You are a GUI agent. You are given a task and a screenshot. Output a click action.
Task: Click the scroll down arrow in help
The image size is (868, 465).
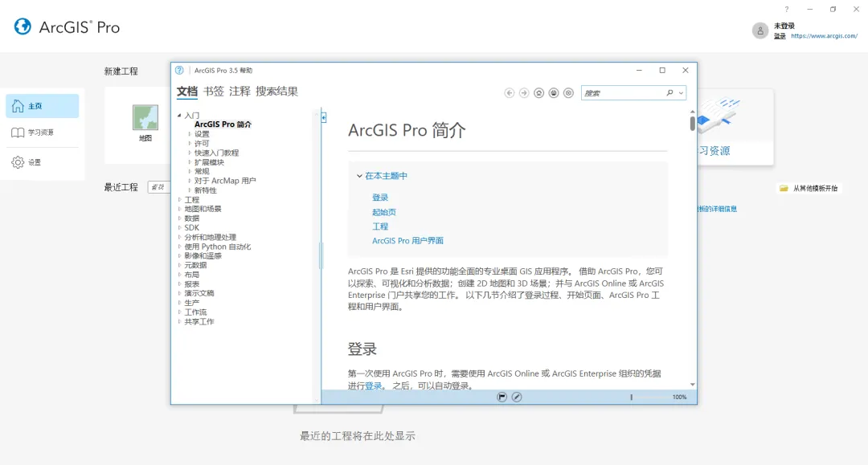click(x=693, y=384)
